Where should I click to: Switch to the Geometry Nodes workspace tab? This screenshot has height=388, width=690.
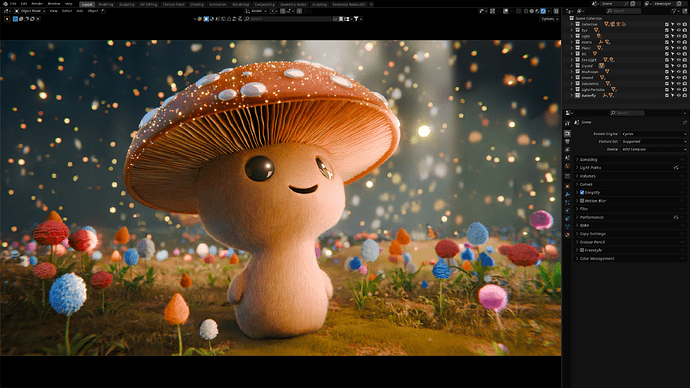pos(293,4)
